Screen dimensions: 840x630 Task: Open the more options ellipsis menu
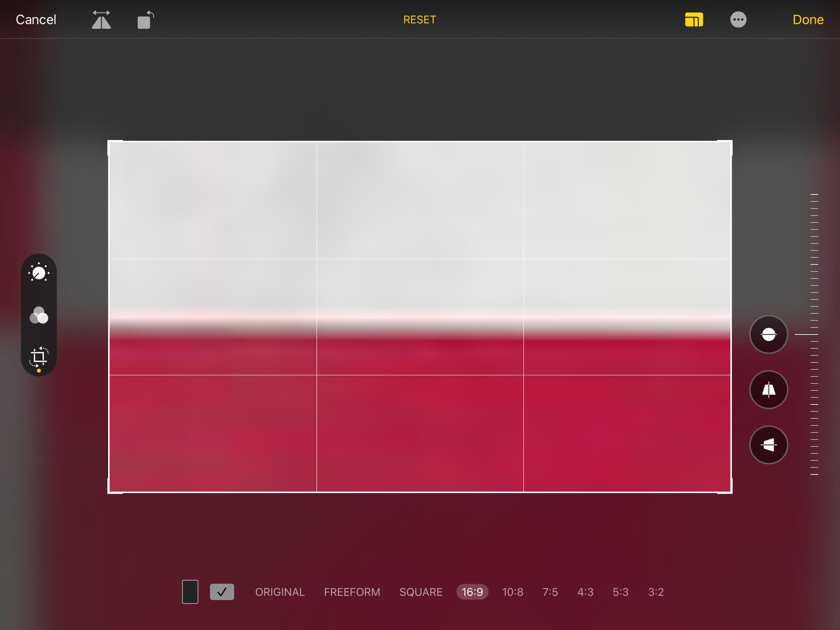[738, 20]
